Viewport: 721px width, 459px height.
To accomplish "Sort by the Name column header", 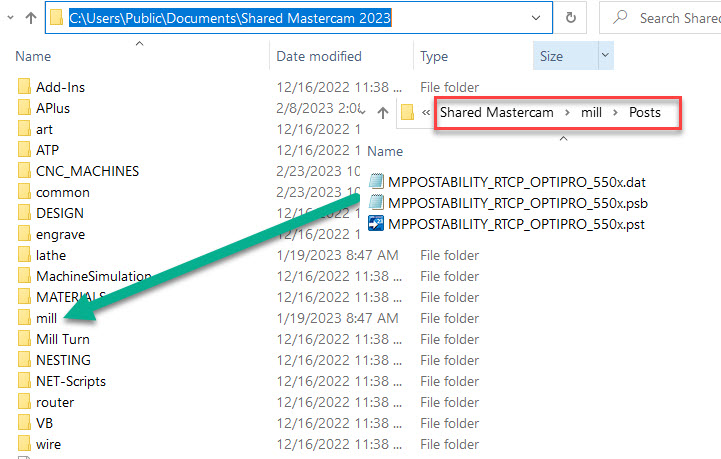I will 33,56.
